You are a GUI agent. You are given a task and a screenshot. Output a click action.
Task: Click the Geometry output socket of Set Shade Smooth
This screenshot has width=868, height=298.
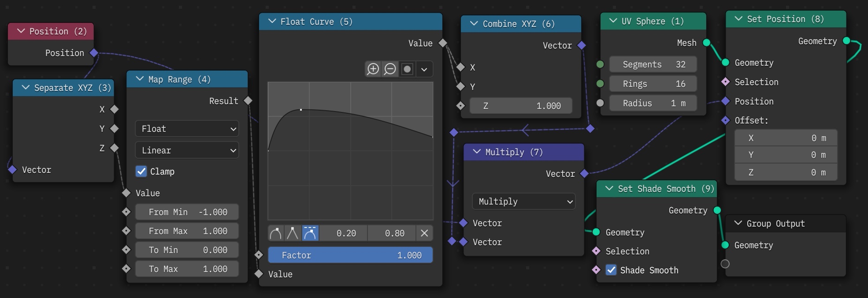717,210
